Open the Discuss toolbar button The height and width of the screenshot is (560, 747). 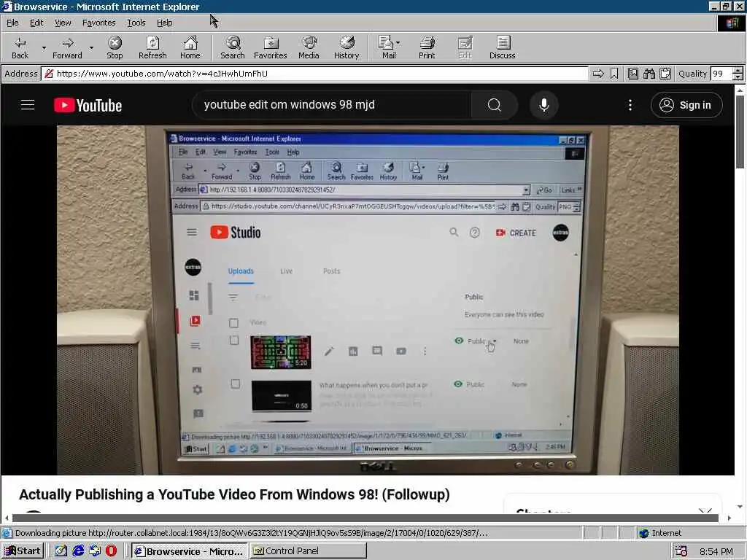point(502,47)
